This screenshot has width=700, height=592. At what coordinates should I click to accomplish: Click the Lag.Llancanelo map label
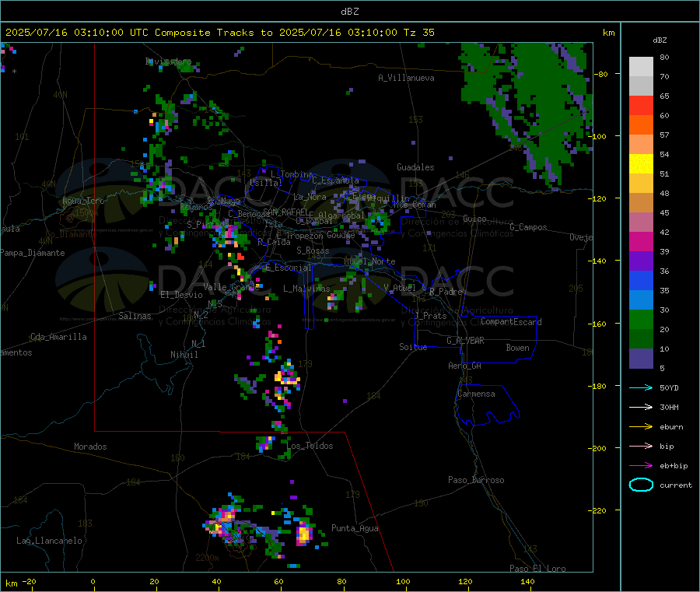pos(49,541)
